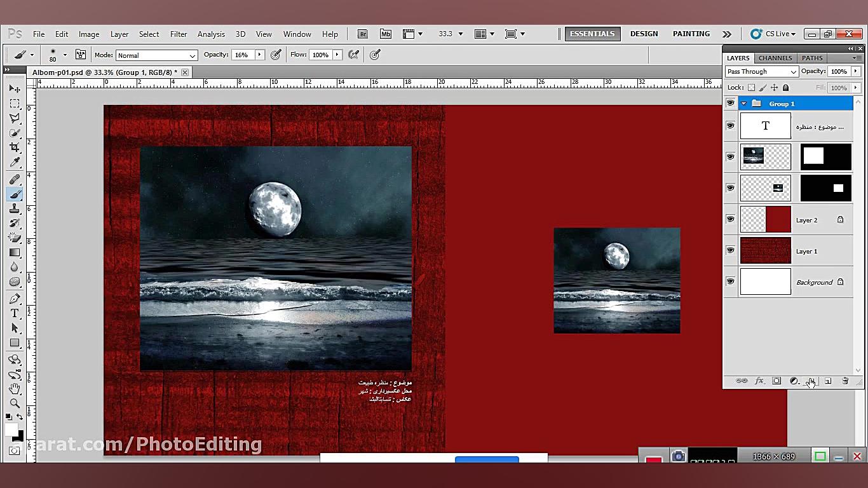
Task: Open the Flow slider arrow
Action: [x=337, y=55]
